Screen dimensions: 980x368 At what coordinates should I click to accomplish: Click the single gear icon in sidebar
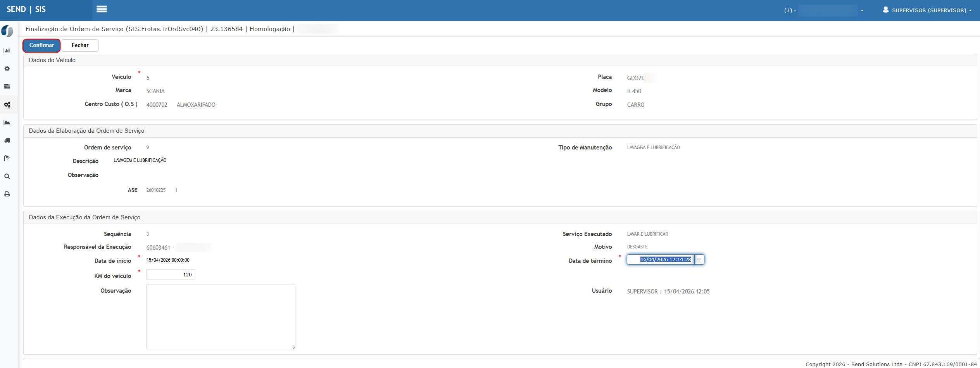point(7,69)
